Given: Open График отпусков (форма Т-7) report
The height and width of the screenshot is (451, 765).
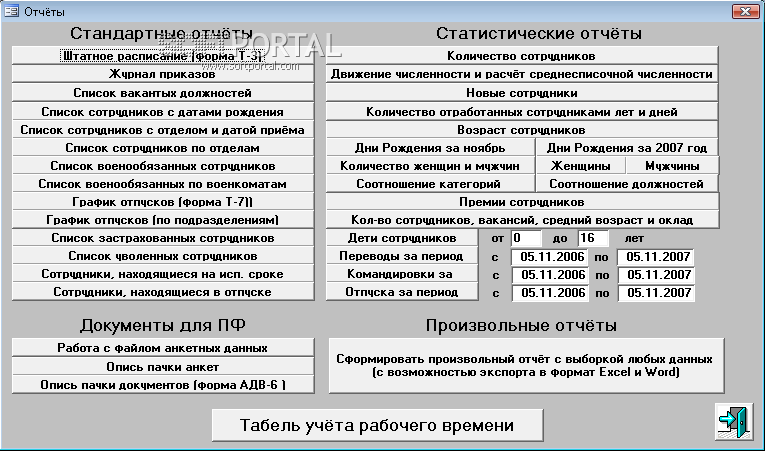Looking at the screenshot, I should (x=163, y=202).
